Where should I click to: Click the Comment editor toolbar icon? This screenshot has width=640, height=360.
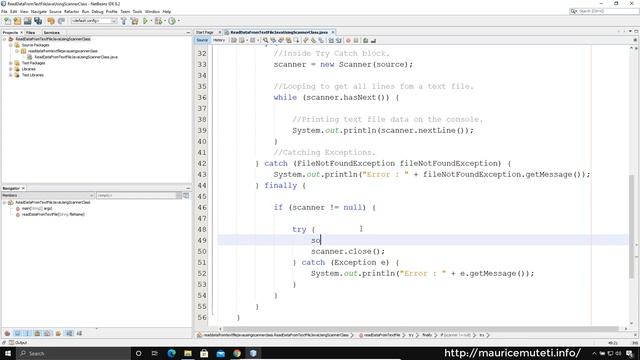366,40
